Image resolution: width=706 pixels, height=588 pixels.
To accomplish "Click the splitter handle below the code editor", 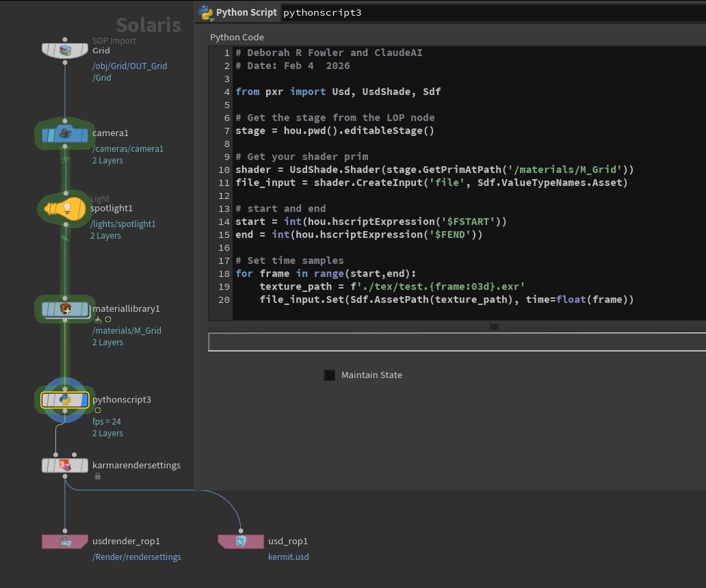I will tap(494, 327).
